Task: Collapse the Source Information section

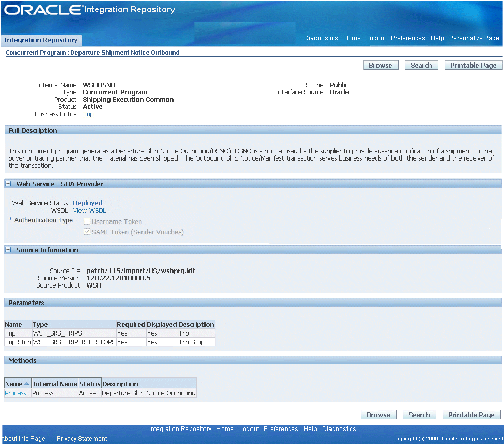Action: [8, 250]
